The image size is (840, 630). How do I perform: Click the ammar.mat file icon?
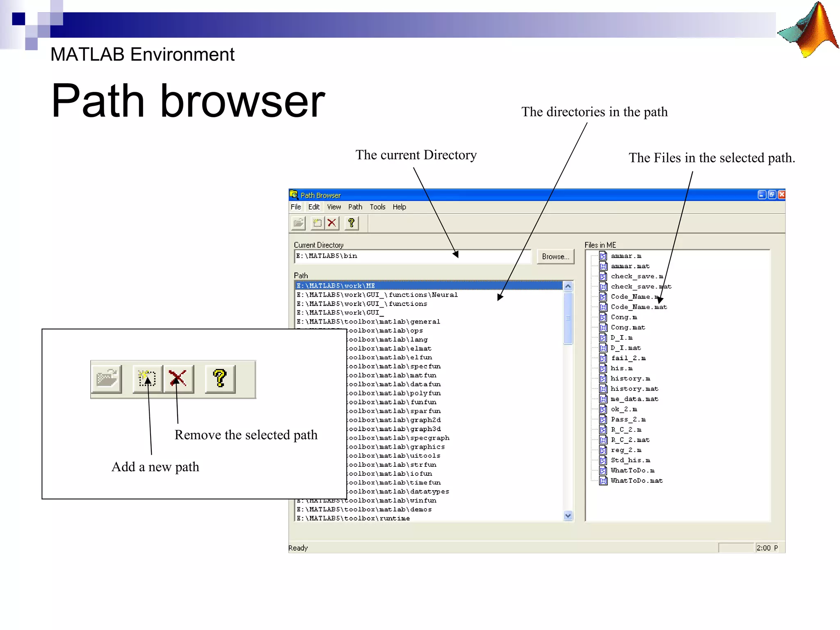(603, 266)
